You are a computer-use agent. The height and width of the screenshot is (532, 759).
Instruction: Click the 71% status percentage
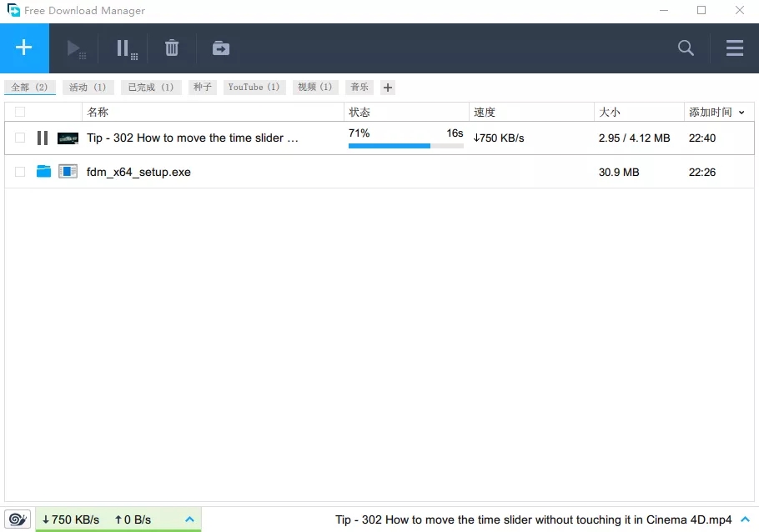(x=359, y=133)
